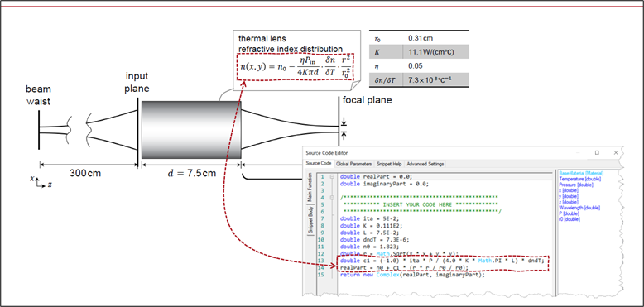644x307 pixels.
Task: Select the Source Code tab
Action: (x=319, y=164)
